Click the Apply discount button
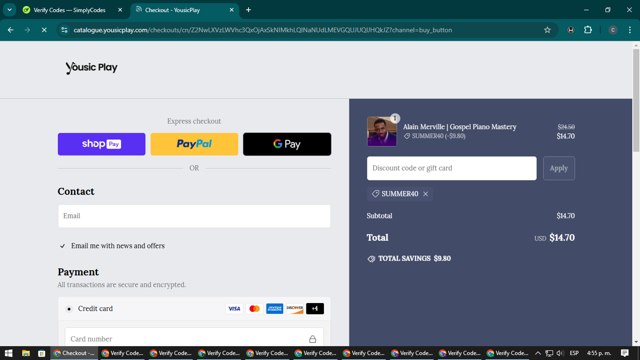This screenshot has width=640, height=360. click(559, 168)
